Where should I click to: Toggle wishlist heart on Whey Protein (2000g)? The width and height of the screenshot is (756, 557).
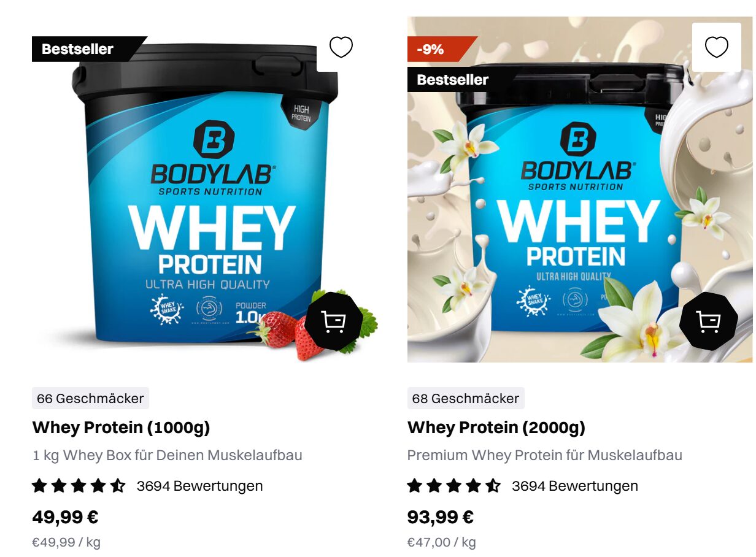[716, 47]
